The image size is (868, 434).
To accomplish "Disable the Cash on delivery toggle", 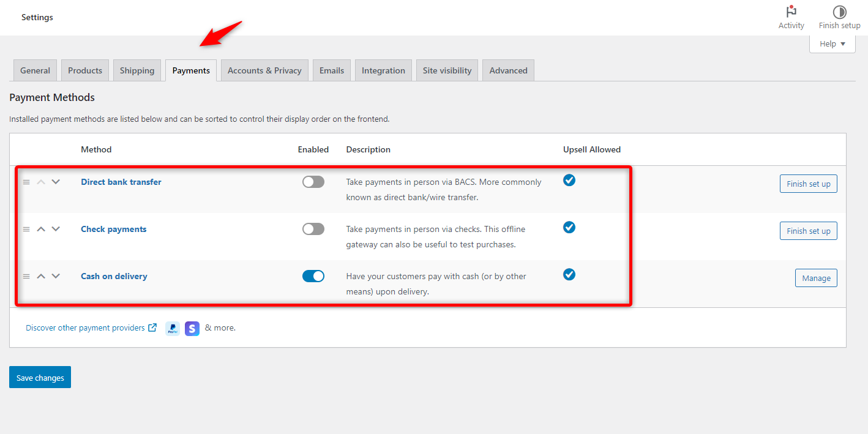I will 313,276.
